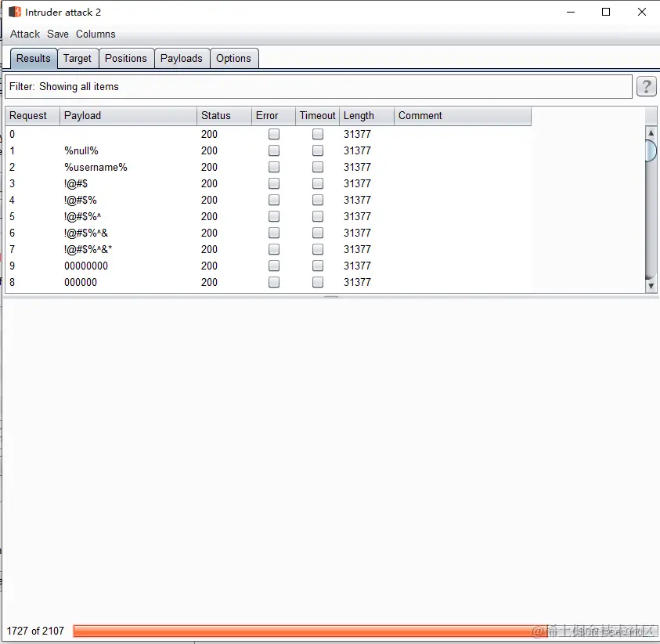Sort by the Timeout column header
The width and height of the screenshot is (660, 644).
tap(317, 116)
